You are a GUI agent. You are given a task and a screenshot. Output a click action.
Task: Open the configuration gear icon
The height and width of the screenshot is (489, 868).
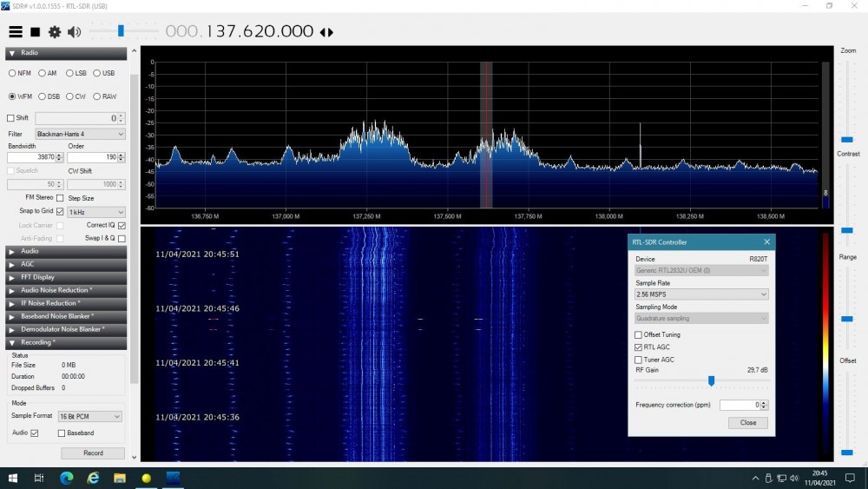pos(54,32)
